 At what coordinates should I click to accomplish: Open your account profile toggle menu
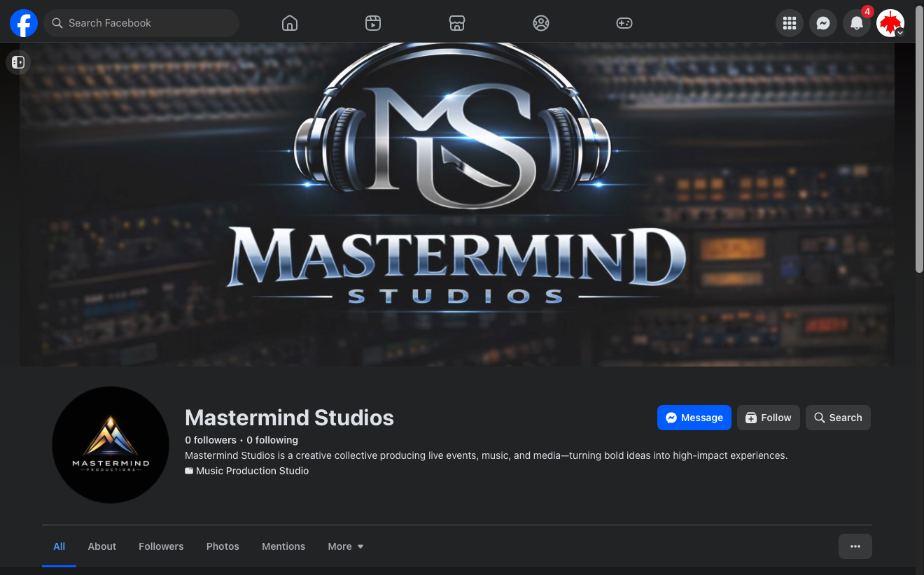coord(890,23)
